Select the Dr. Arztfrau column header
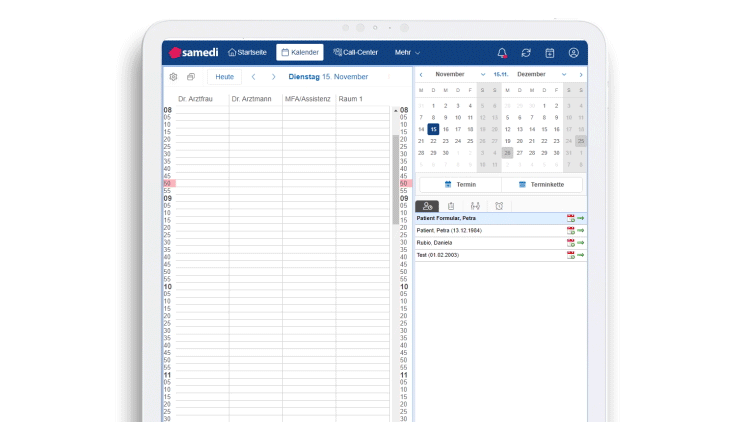Image resolution: width=750 pixels, height=422 pixels. [x=195, y=99]
